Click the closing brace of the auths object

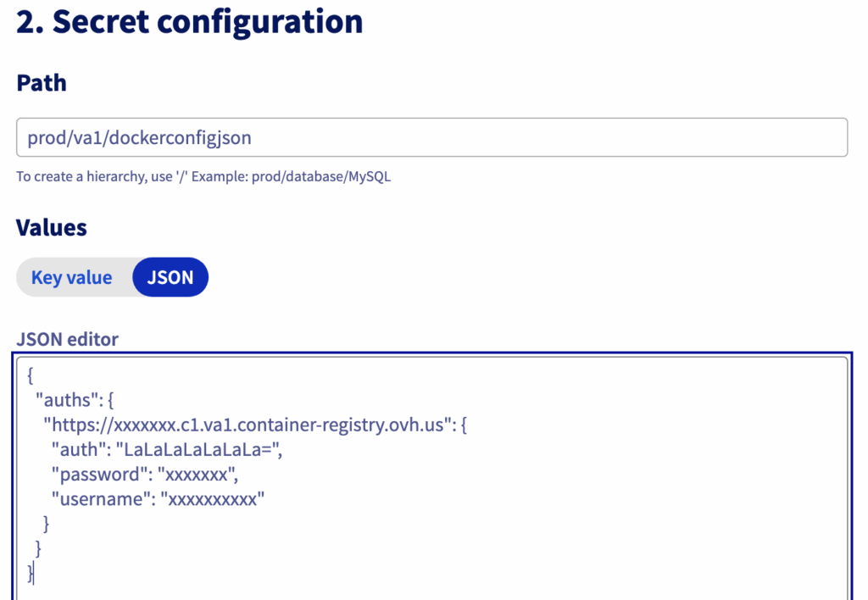click(x=38, y=548)
